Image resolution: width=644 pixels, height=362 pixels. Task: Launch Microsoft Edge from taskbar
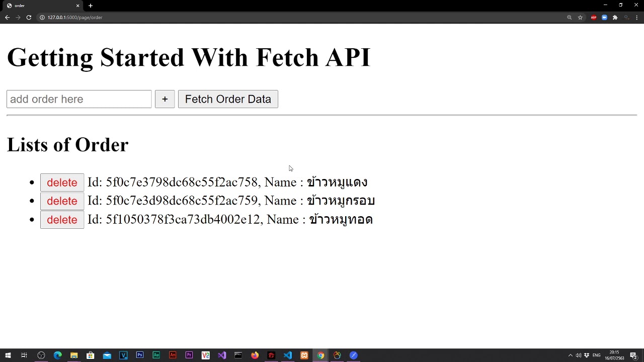(57, 355)
